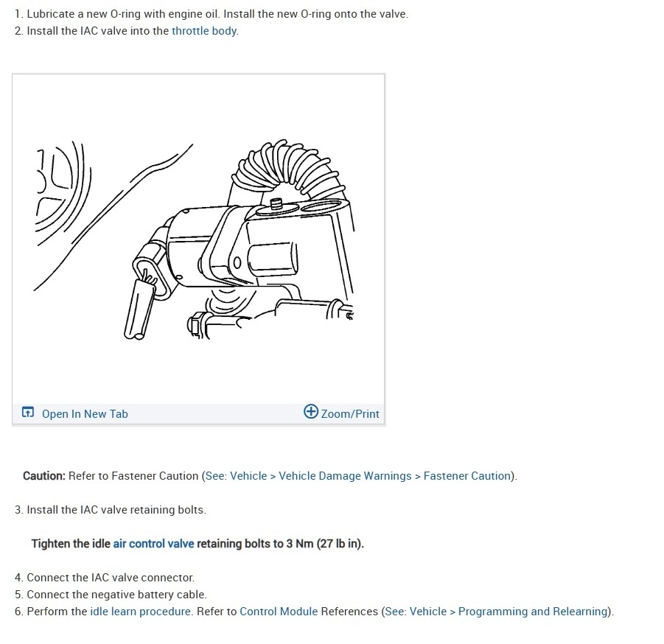Click the step 1 lubricate O-ring text

click(212, 14)
